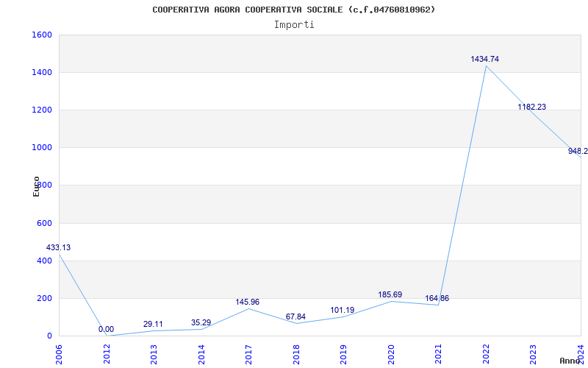Viewport: 588px width, 368px height.
Task: Click x-axis year 2019
Action: 344,355
